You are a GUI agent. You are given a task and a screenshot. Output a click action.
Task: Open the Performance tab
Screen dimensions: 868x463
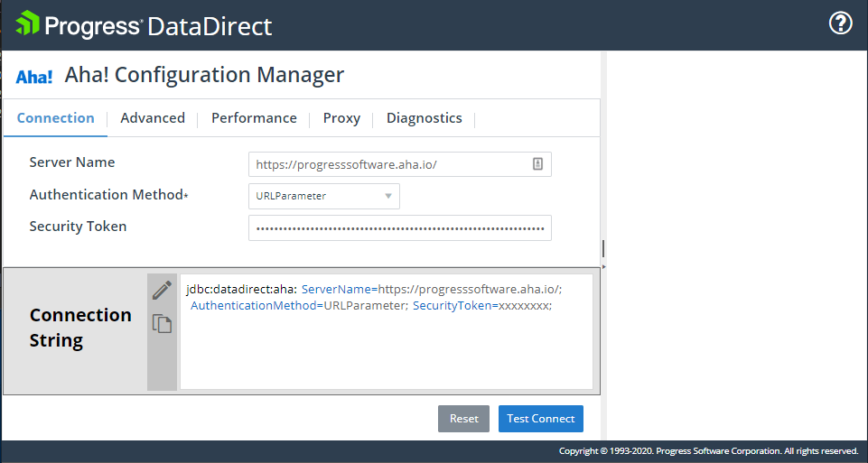pos(254,118)
